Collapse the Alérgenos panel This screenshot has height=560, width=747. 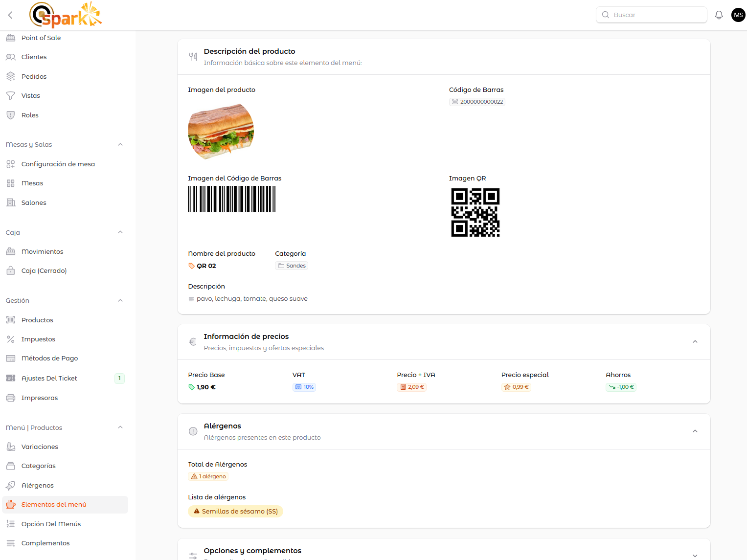point(695,431)
